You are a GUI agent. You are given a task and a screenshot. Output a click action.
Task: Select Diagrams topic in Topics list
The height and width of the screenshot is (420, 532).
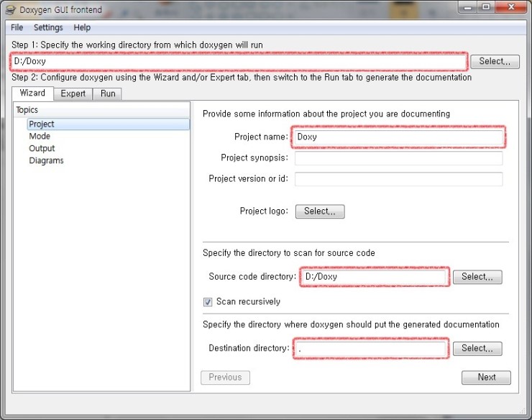46,160
